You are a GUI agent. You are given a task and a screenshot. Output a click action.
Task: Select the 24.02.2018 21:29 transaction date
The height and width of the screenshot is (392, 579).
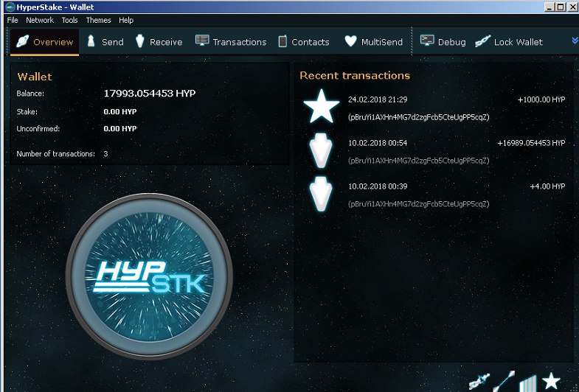378,99
